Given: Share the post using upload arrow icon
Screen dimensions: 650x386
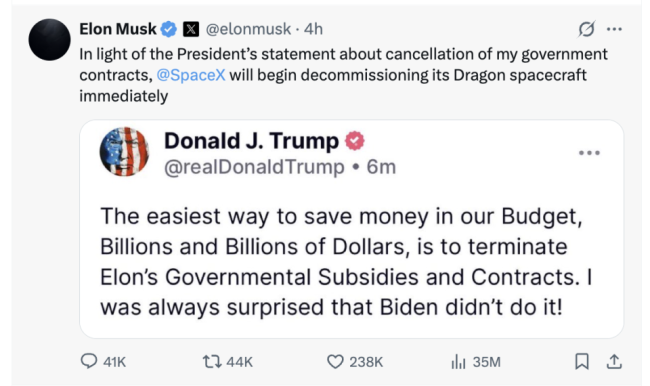Looking at the screenshot, I should pyautogui.click(x=614, y=362).
